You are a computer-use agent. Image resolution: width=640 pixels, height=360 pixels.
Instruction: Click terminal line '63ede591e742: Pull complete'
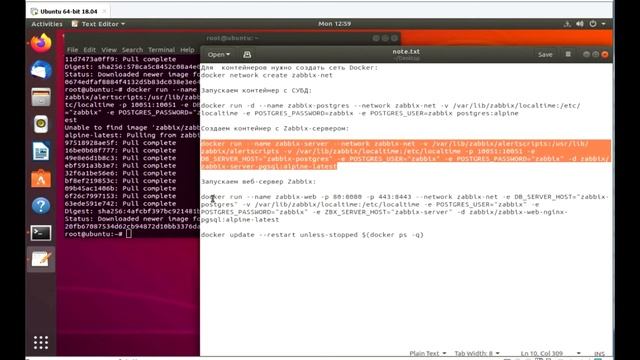click(120, 204)
